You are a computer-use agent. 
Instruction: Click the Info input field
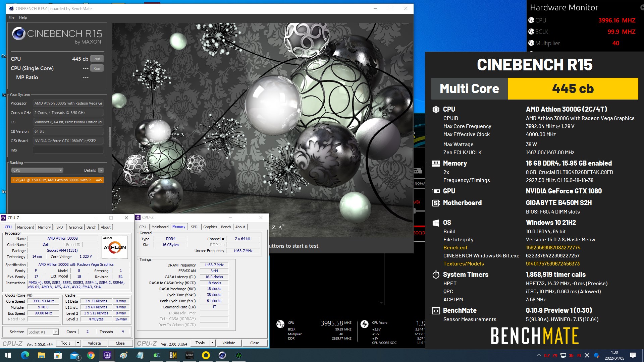pos(68,150)
